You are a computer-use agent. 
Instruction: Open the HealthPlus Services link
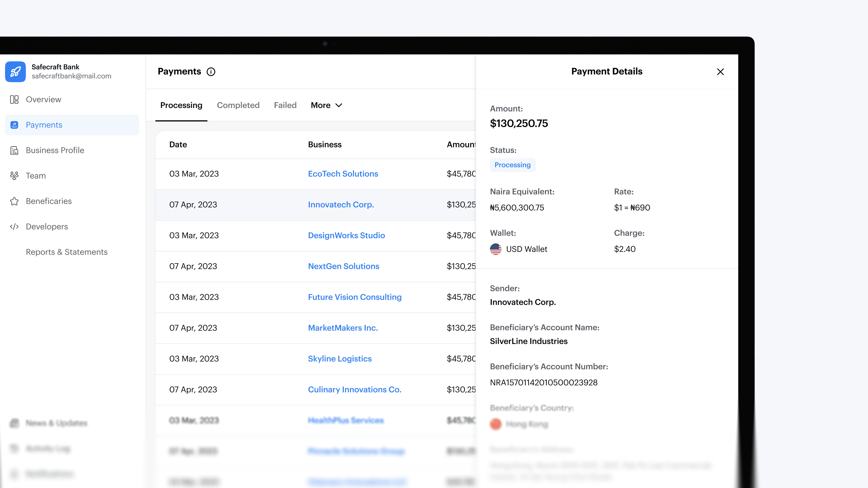point(346,420)
